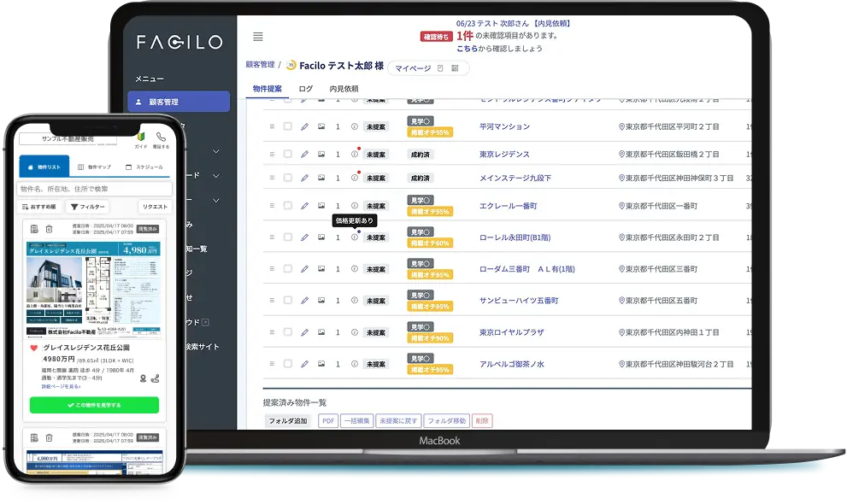Check the 東京レジデンス row checkbox

point(288,154)
